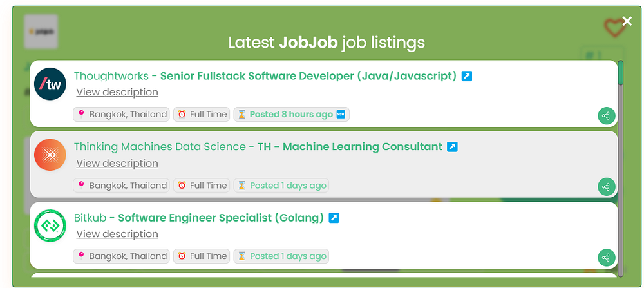The image size is (644, 288).
Task: Open Bitkub Golang job external link icon
Action: point(334,218)
